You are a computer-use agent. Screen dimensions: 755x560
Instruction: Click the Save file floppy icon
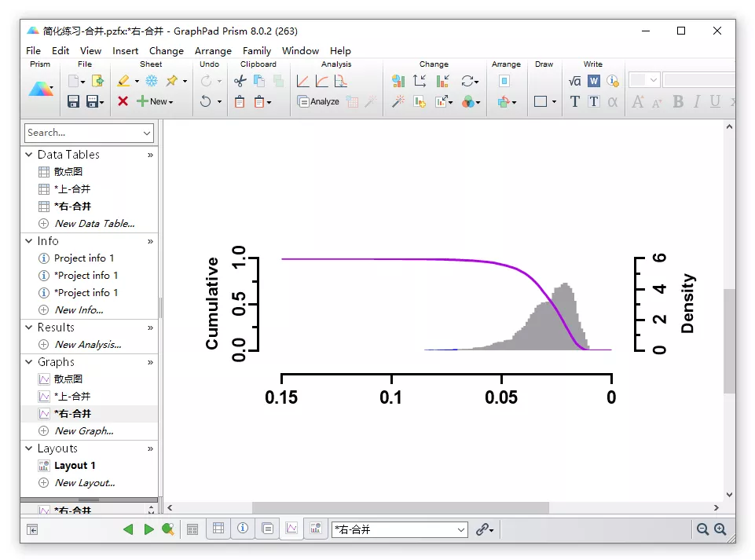pyautogui.click(x=73, y=101)
